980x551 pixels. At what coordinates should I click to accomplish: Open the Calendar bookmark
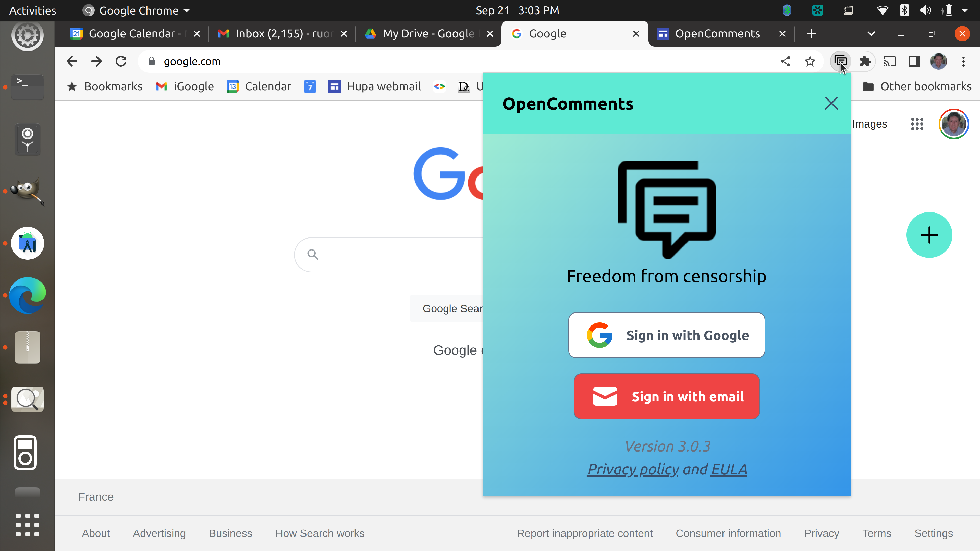(x=259, y=86)
